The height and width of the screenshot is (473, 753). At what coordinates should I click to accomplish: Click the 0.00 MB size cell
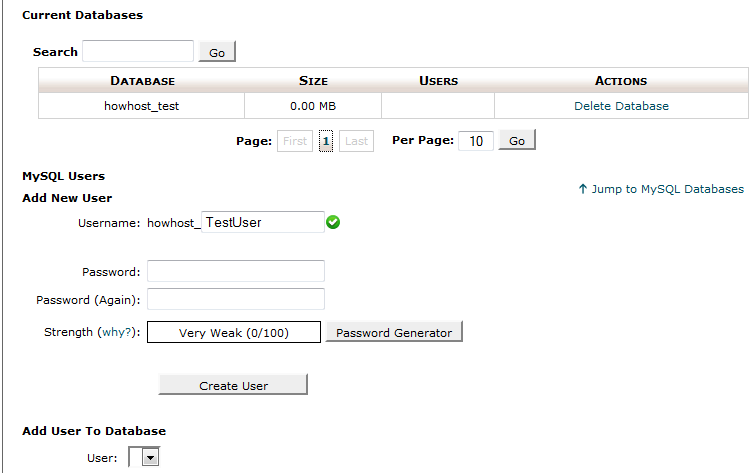[x=313, y=106]
